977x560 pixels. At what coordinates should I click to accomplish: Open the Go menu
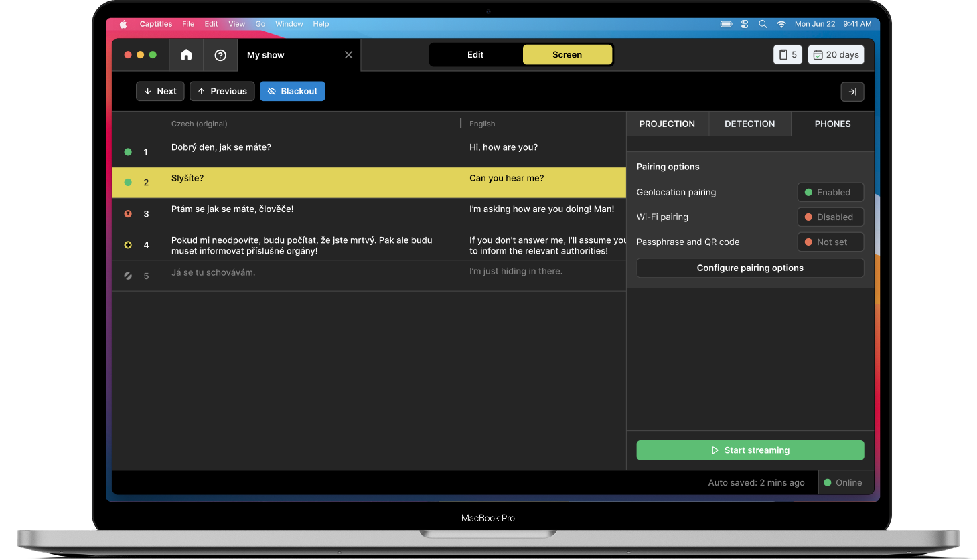[260, 24]
